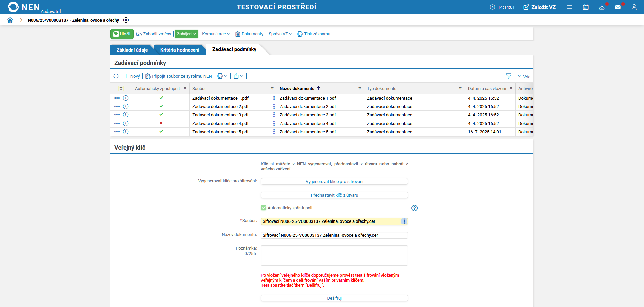The width and height of the screenshot is (644, 307).
Task: Click Přednastavit klíč z útvaru button
Action: 334,195
